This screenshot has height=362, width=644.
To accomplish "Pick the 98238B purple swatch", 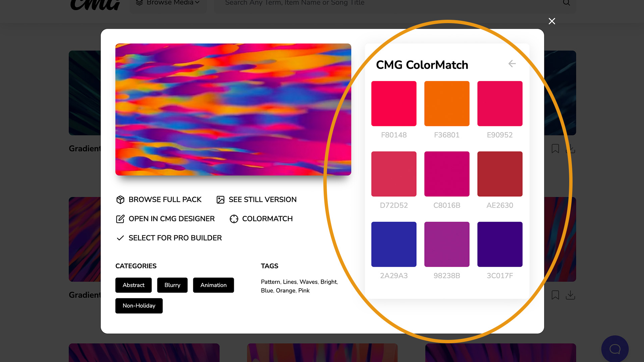I will (x=447, y=244).
